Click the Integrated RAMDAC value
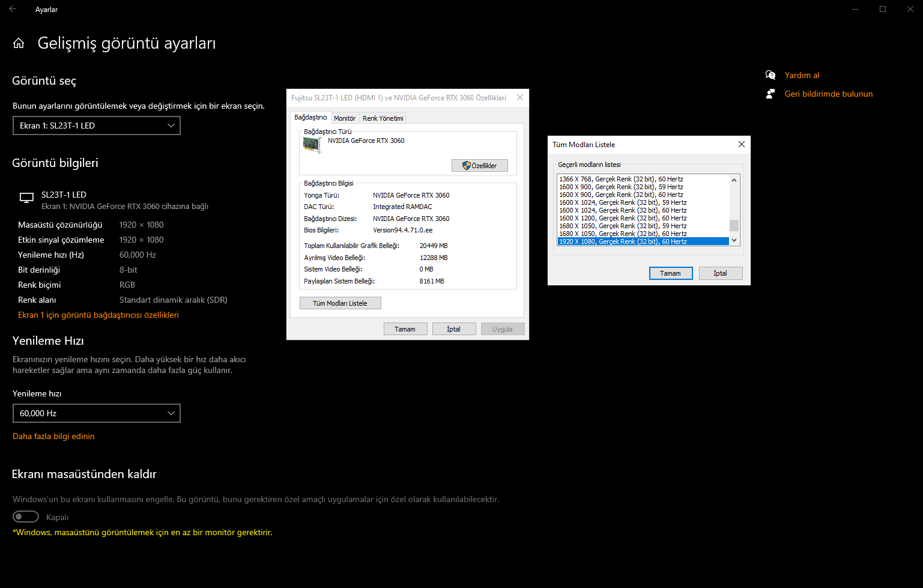The image size is (923, 588). [402, 207]
